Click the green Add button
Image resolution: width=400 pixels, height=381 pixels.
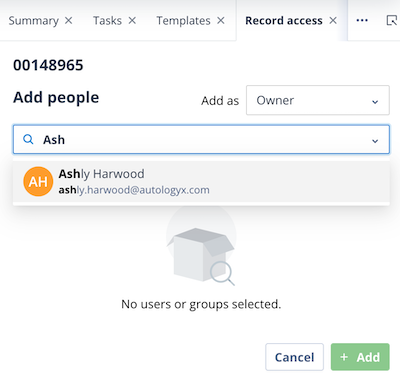point(360,357)
